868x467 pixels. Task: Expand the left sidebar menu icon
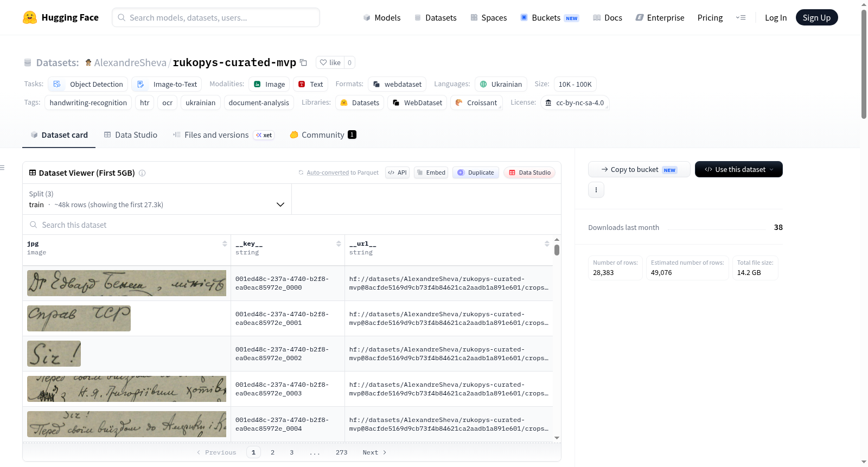(3, 168)
